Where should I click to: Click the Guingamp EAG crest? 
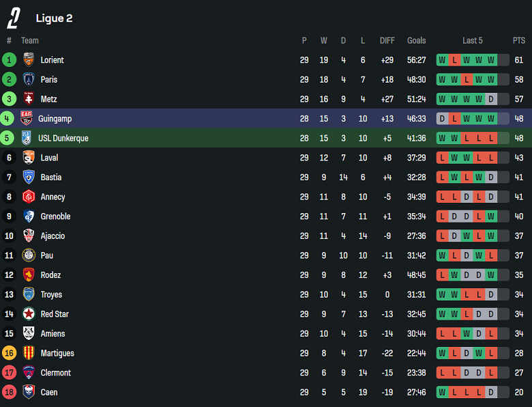27,118
